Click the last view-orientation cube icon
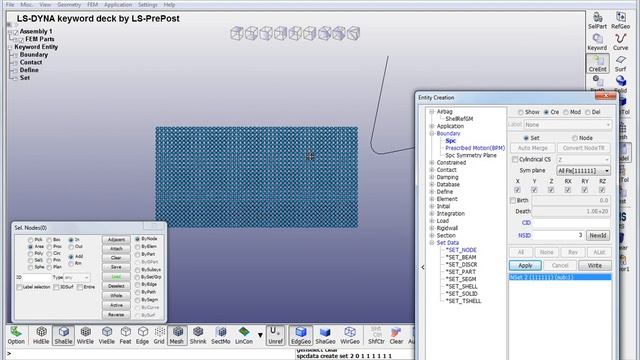 coord(353,33)
